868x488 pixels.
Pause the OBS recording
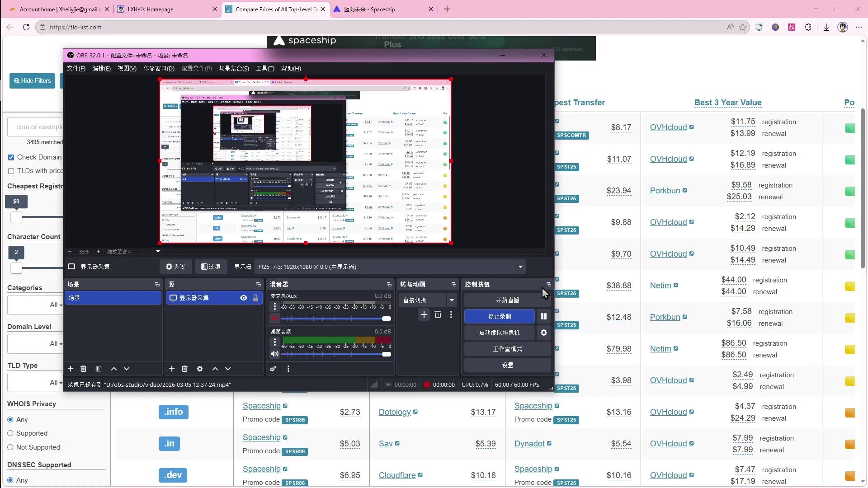point(543,316)
